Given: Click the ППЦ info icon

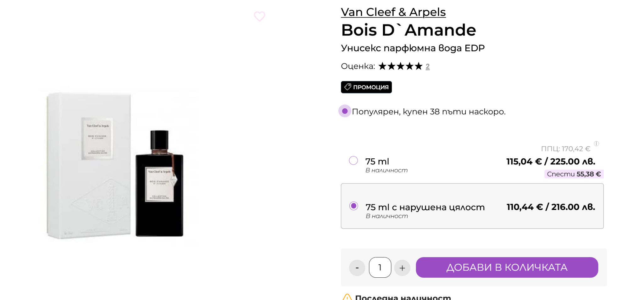Looking at the screenshot, I should tap(596, 144).
